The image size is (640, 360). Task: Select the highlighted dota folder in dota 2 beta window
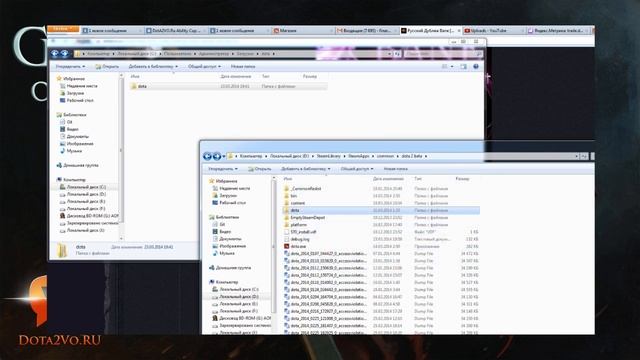pyautogui.click(x=381, y=210)
